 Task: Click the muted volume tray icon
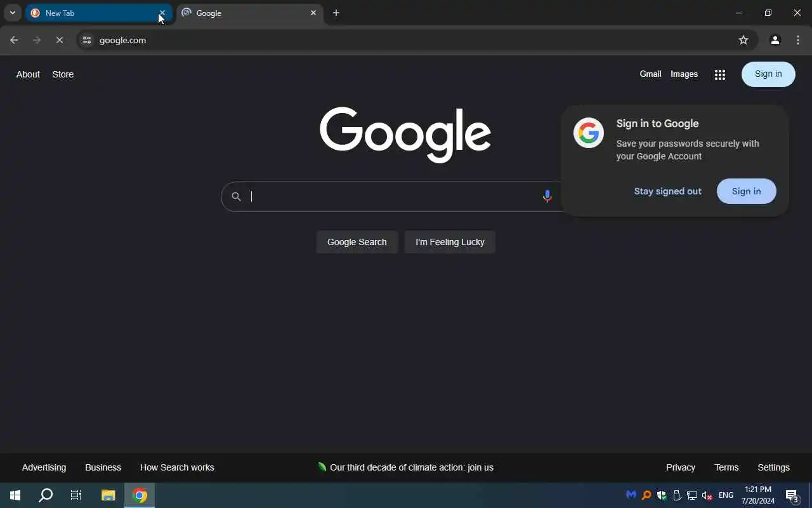tap(707, 495)
